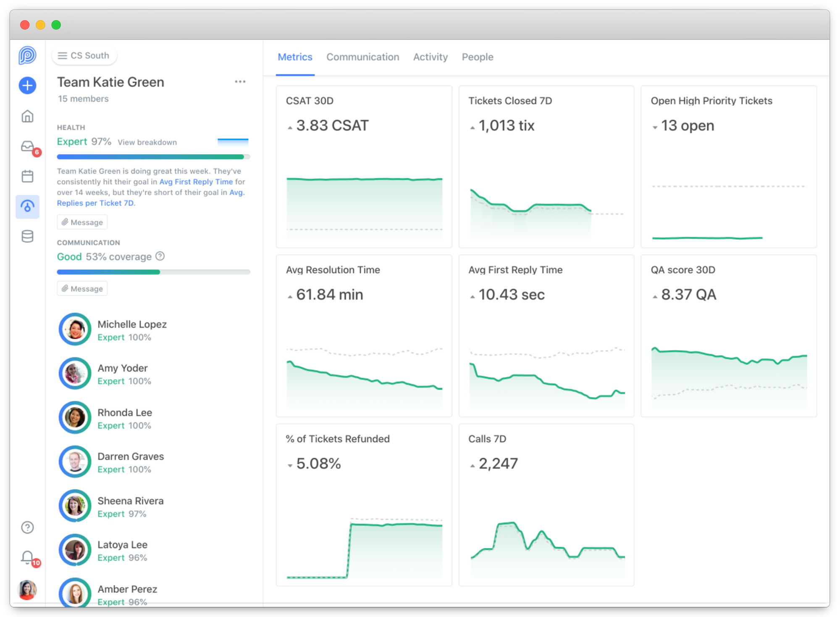Click Message button under Health

click(x=82, y=222)
